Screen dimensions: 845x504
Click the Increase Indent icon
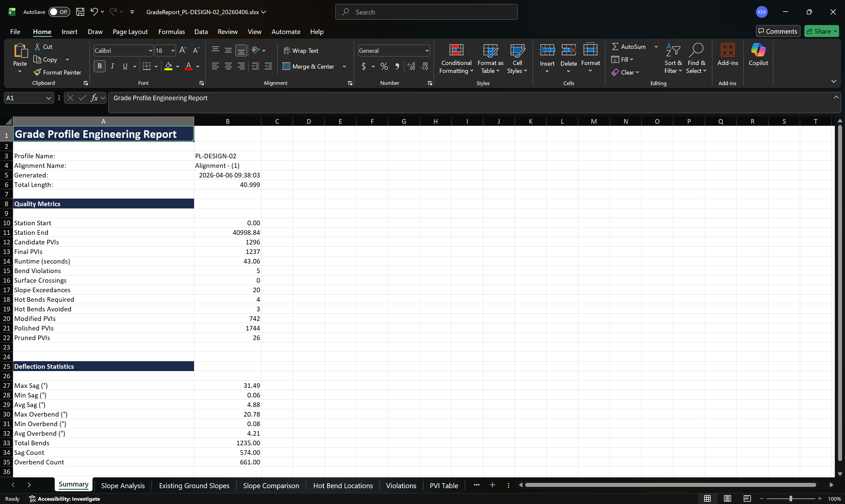268,66
